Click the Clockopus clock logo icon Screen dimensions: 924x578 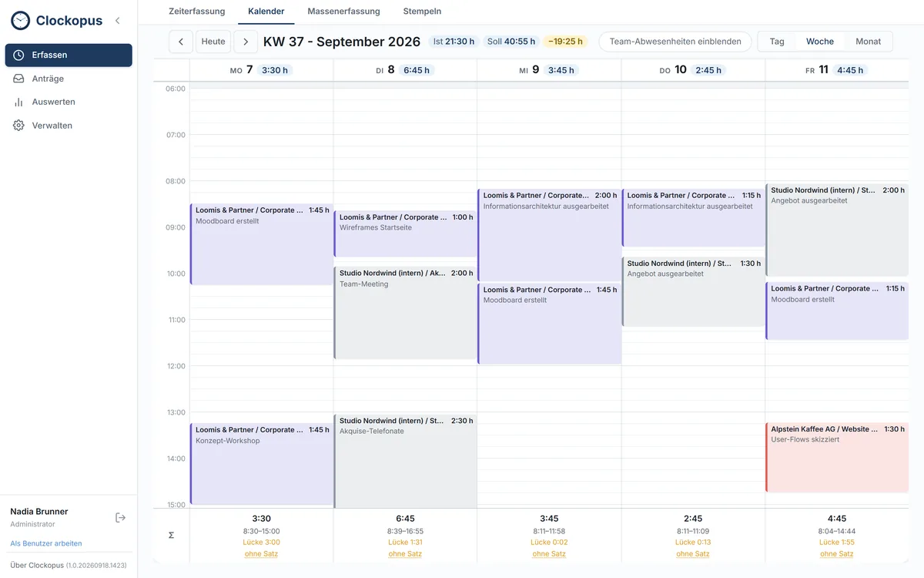(20, 21)
